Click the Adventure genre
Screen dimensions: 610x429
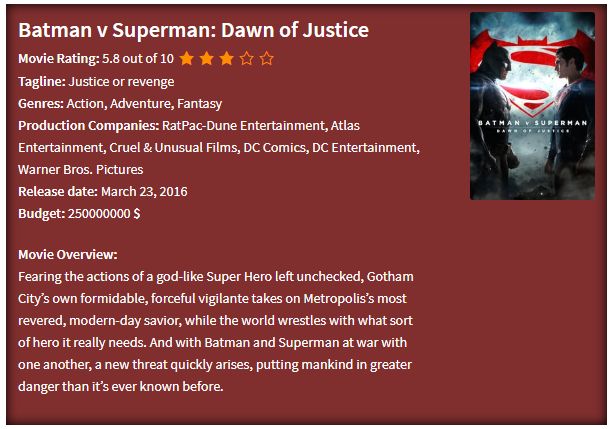[141, 104]
